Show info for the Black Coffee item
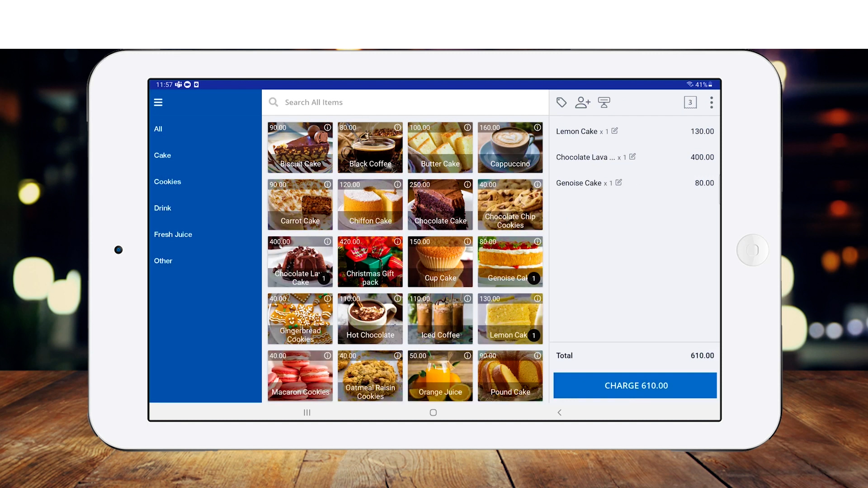This screenshot has height=488, width=868. [x=397, y=128]
